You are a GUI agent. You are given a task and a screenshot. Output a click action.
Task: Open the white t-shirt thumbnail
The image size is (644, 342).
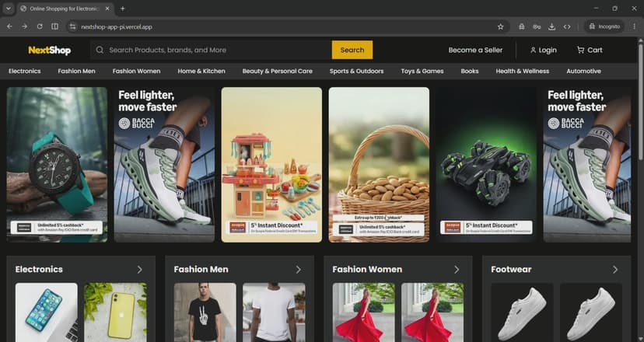[x=274, y=312]
